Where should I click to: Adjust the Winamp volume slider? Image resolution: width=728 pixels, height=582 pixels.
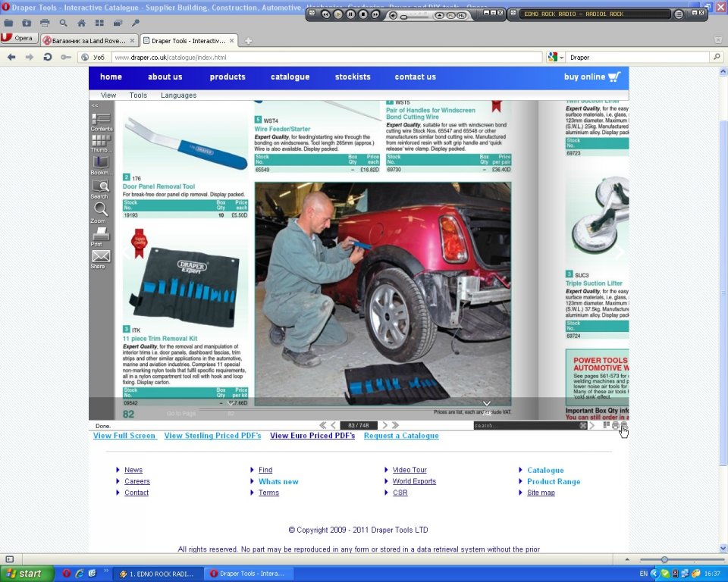pyautogui.click(x=414, y=16)
